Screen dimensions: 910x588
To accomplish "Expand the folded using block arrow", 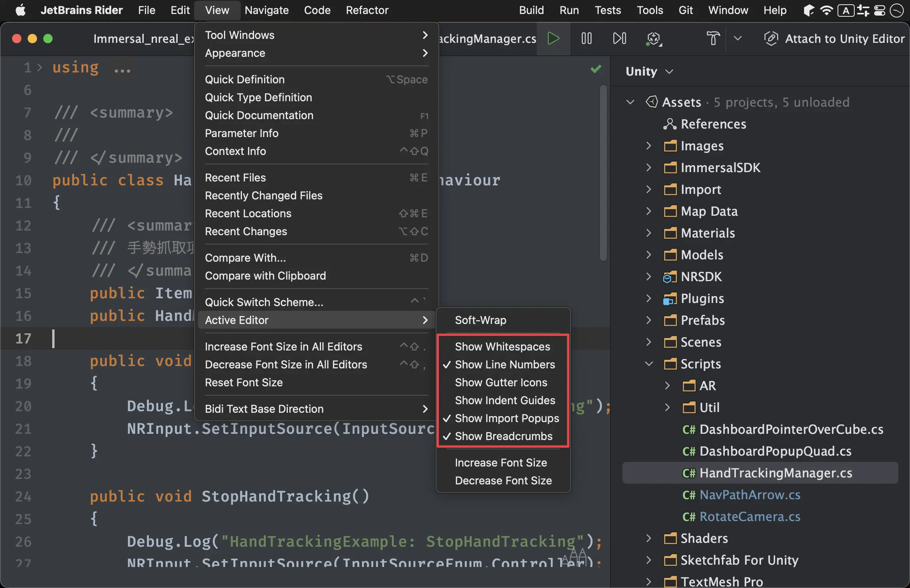I will coord(39,68).
